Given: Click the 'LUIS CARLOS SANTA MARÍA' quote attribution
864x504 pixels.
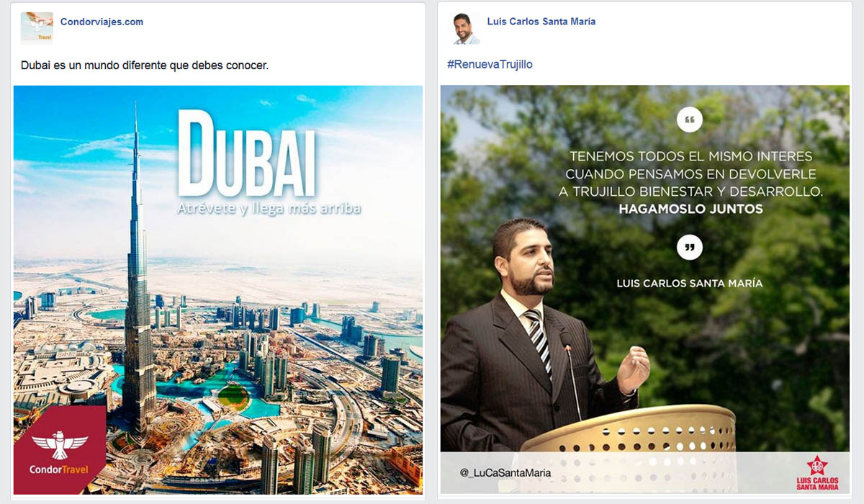Looking at the screenshot, I should point(690,284).
